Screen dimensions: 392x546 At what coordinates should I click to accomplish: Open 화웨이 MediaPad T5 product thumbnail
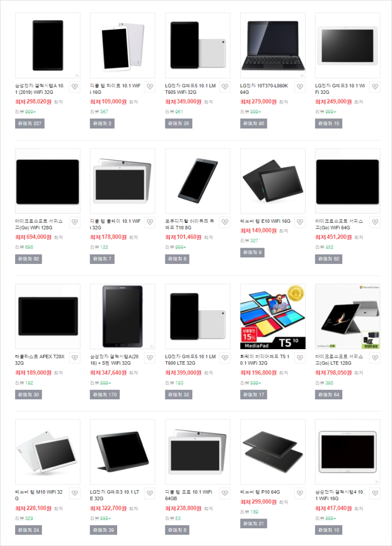pos(273,317)
